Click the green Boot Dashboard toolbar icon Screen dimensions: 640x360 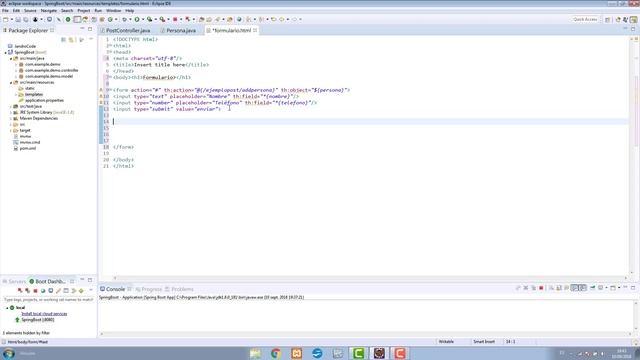[68, 19]
